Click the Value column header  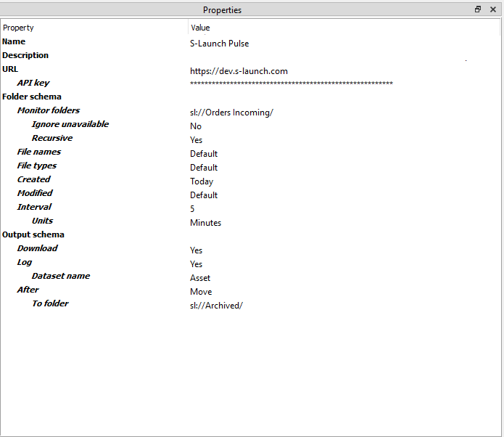(x=200, y=28)
